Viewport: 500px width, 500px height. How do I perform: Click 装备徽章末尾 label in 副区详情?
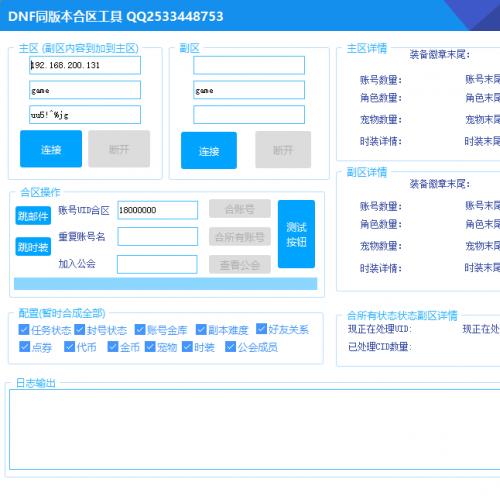point(440,184)
